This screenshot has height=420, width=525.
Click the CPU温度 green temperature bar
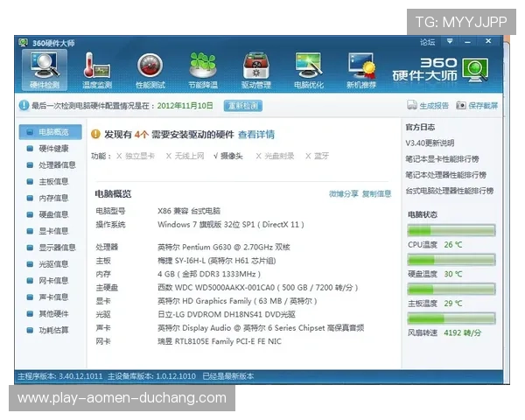(x=451, y=230)
